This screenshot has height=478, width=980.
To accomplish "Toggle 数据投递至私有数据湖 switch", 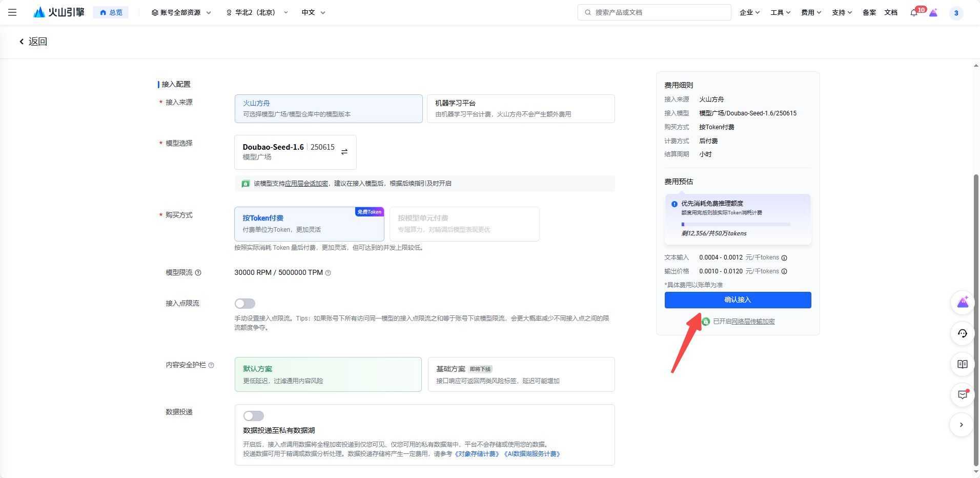I will [x=254, y=416].
